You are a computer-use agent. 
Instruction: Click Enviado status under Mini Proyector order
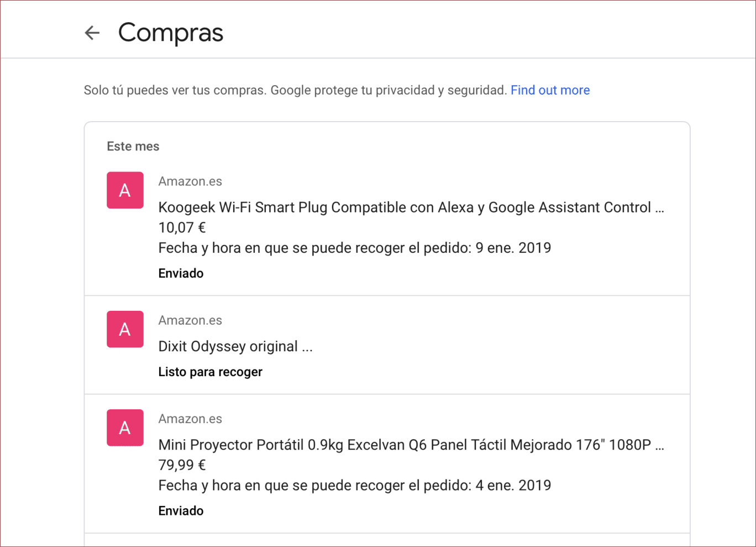[x=181, y=510]
